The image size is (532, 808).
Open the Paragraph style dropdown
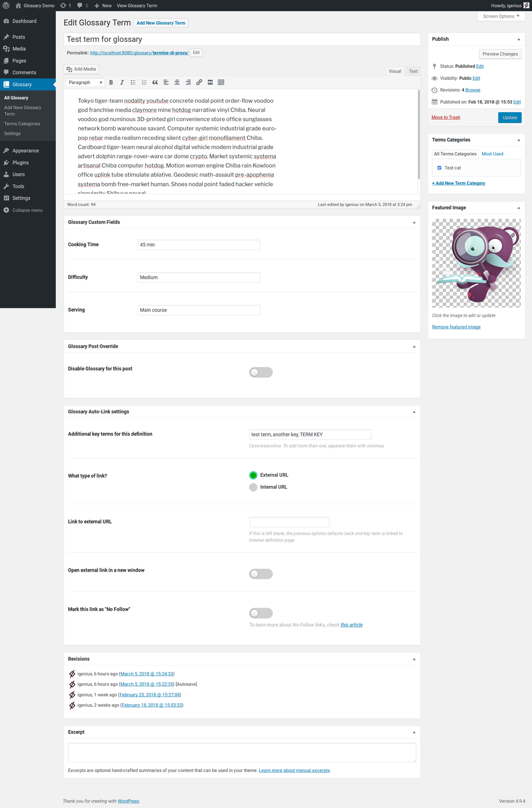[x=84, y=82]
